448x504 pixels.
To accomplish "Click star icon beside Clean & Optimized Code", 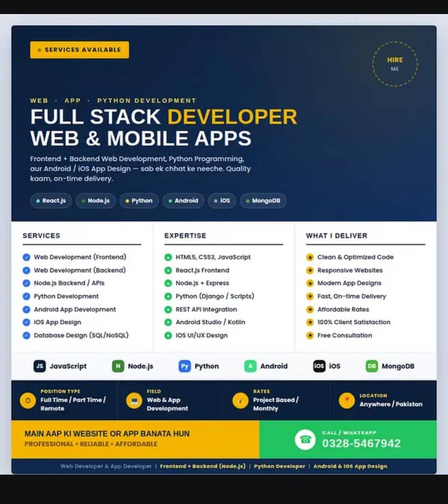I will click(x=310, y=257).
